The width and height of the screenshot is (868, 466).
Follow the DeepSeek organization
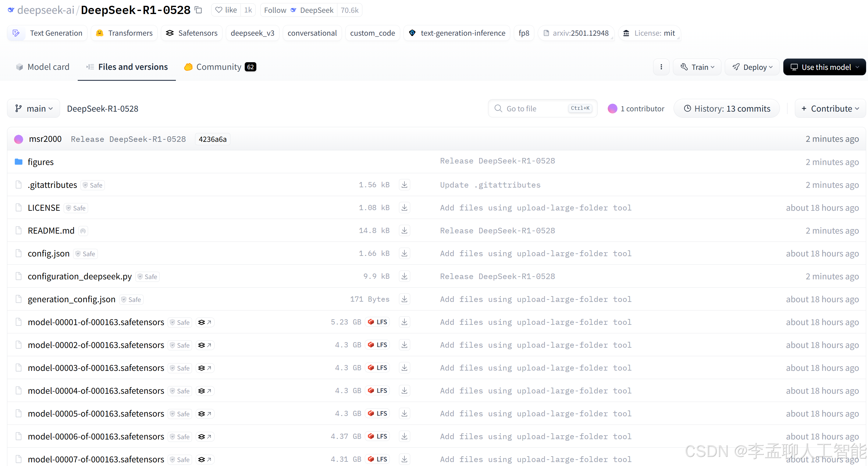point(275,10)
